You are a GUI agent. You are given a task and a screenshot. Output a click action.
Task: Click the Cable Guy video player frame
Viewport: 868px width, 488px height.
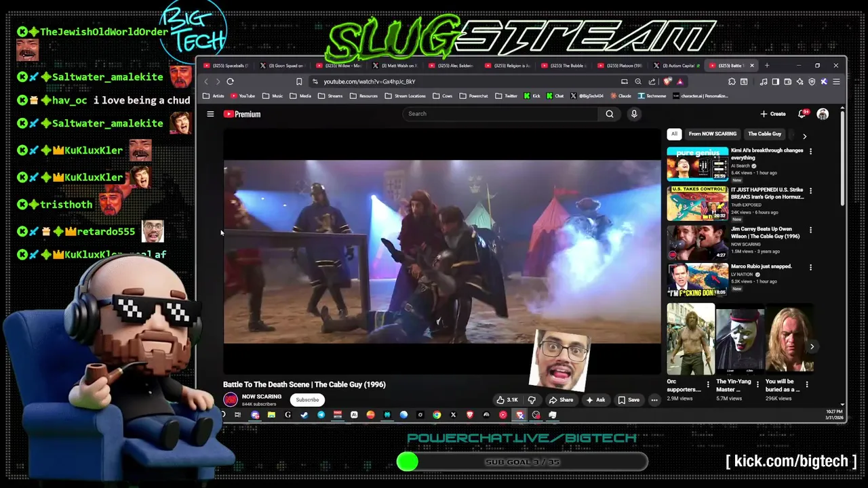[442, 251]
